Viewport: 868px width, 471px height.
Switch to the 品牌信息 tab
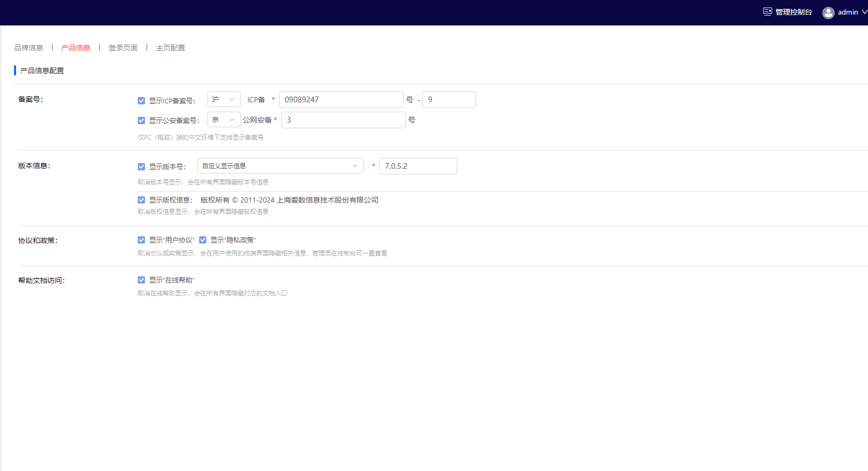click(x=29, y=47)
